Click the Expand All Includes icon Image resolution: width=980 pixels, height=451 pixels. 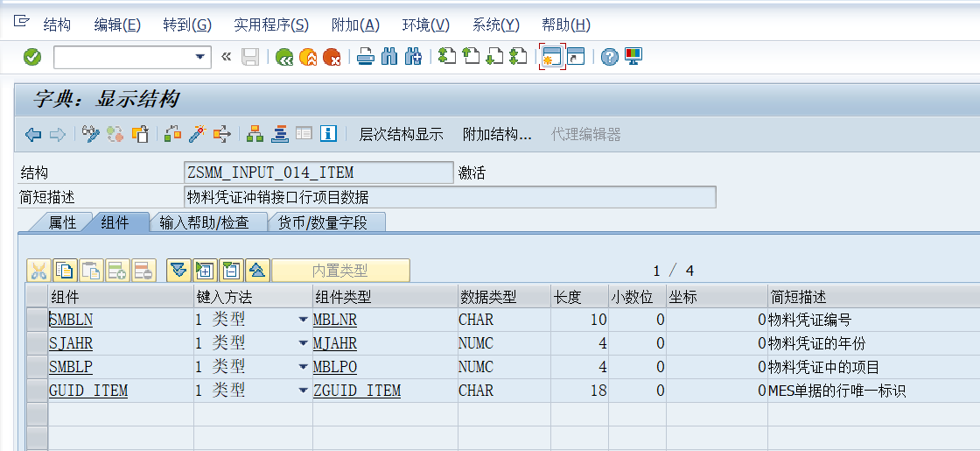tap(205, 271)
